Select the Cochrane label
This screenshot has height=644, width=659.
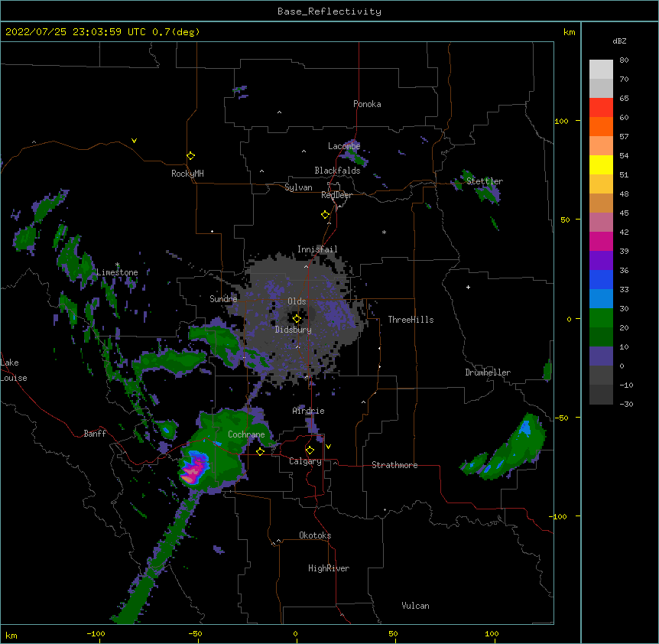pyautogui.click(x=246, y=434)
